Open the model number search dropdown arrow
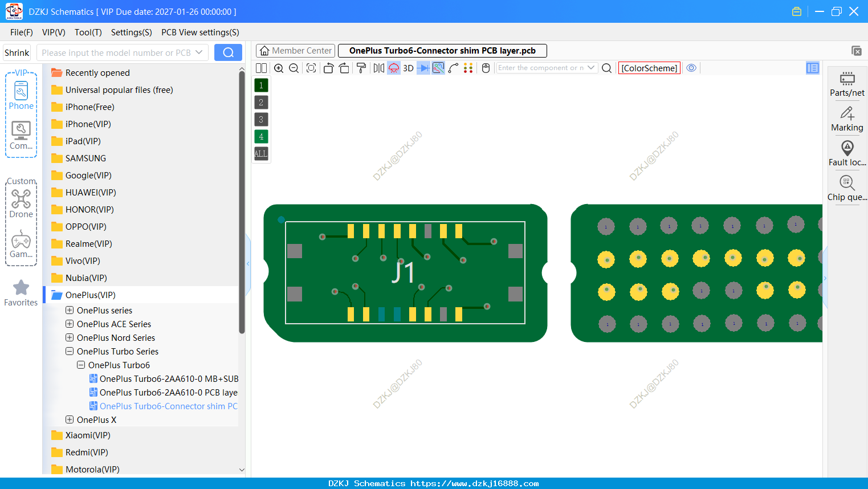This screenshot has height=489, width=868. [199, 52]
